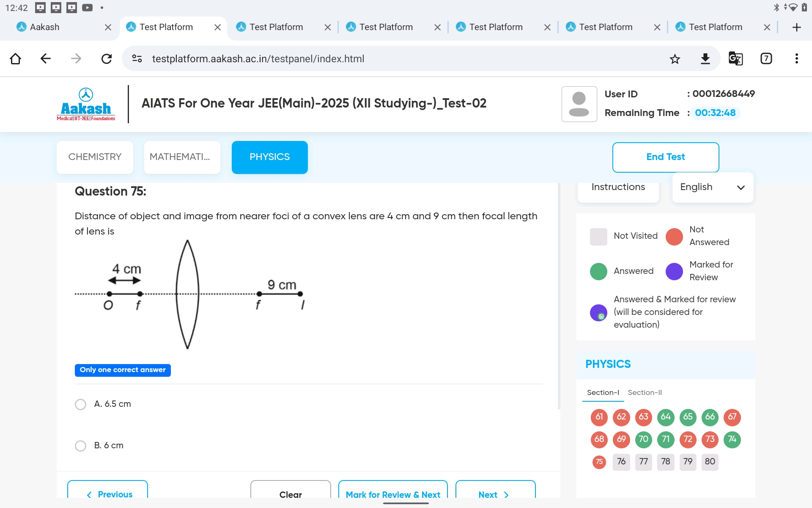Click the YouTube notification icon in status bar
This screenshot has width=812, height=508.
87,7
